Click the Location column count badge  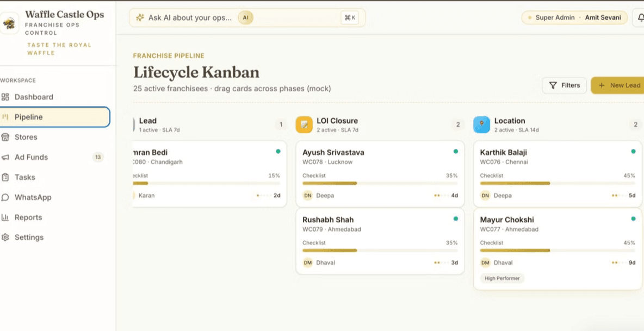pos(635,124)
